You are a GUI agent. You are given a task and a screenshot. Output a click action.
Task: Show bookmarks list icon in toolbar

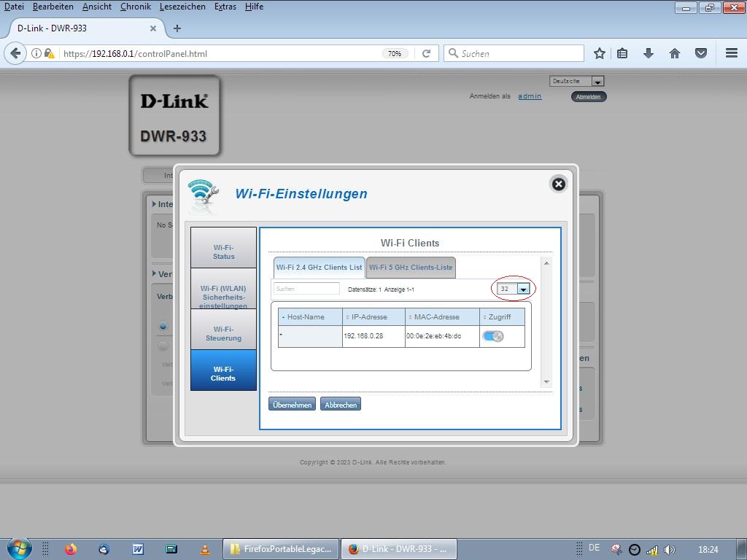click(622, 53)
